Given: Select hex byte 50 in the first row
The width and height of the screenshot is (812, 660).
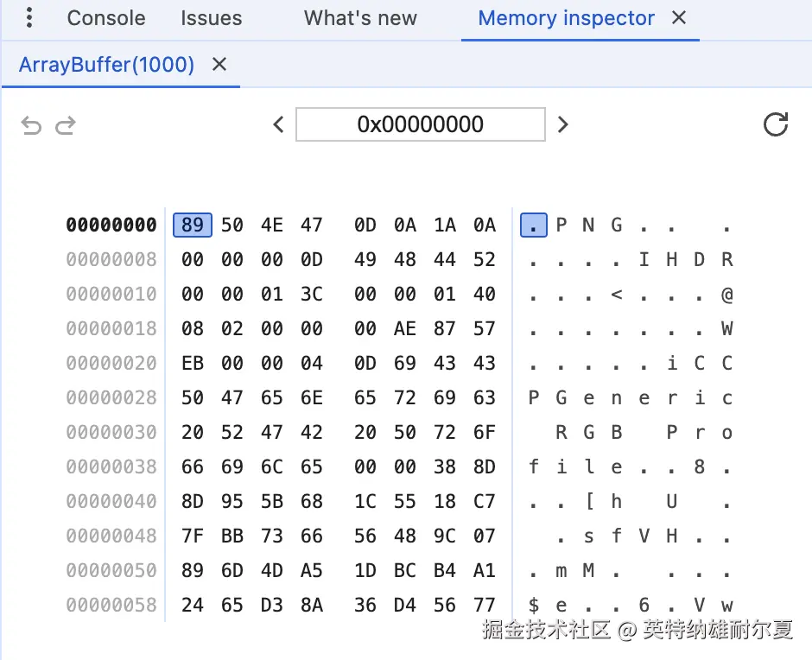Looking at the screenshot, I should point(232,225).
